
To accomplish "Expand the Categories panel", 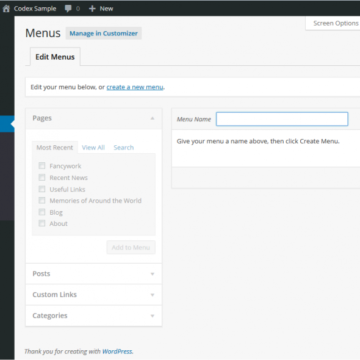I will tap(94, 316).
